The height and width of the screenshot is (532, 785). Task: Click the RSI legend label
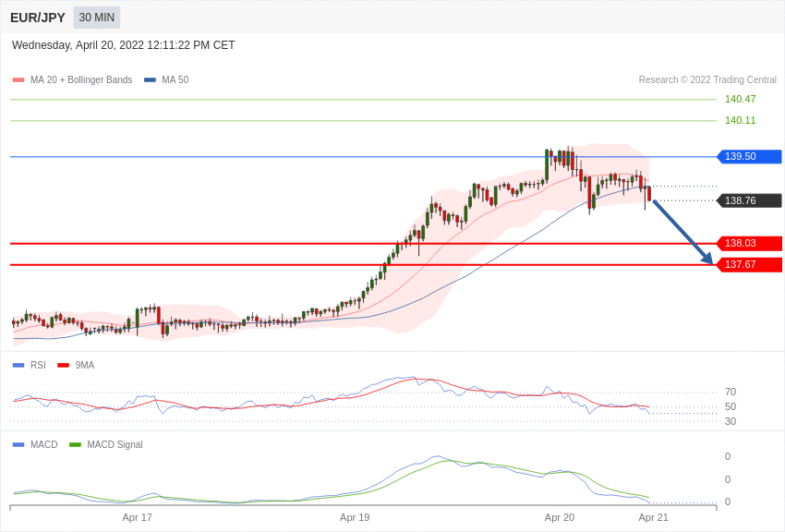click(x=38, y=366)
